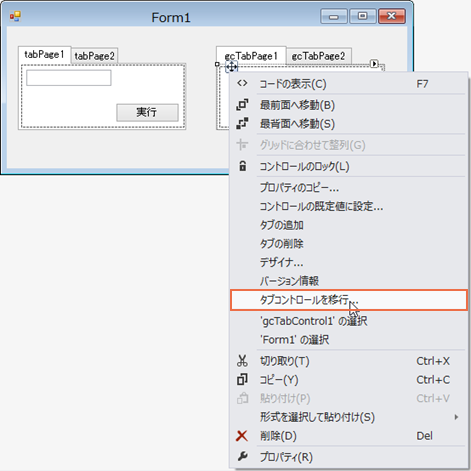Click the bring-to-front icon
This screenshot has width=471, height=471.
pos(242,105)
